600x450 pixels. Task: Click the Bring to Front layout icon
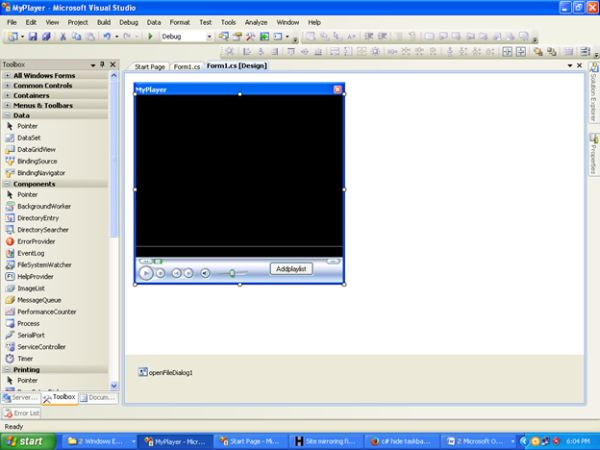(x=538, y=52)
